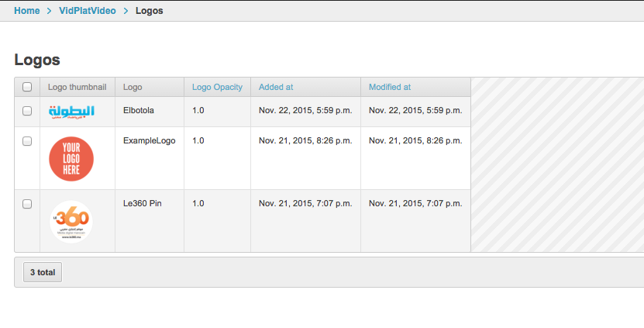The width and height of the screenshot is (644, 328).
Task: Click the Logo column header
Action: [x=133, y=88]
